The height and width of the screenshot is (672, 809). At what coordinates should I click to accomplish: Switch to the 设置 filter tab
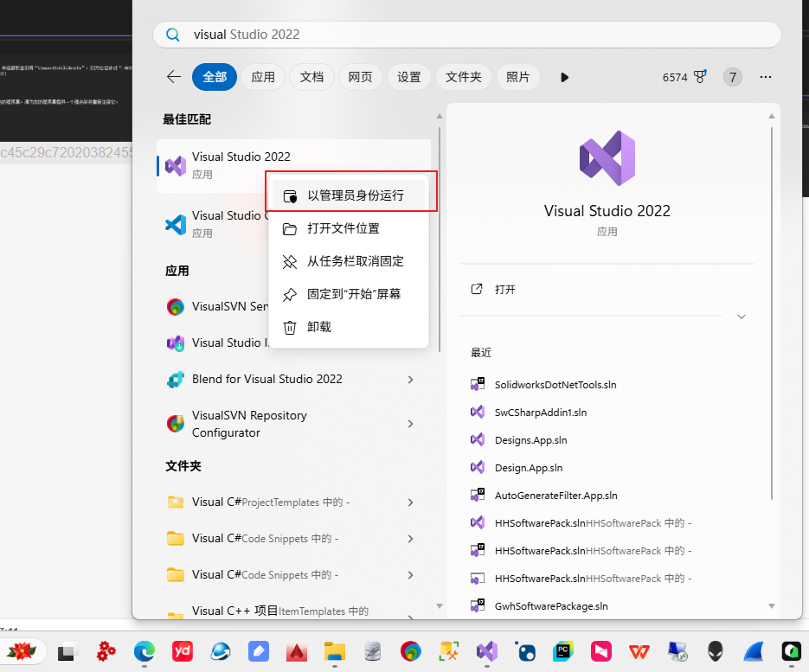pos(408,77)
